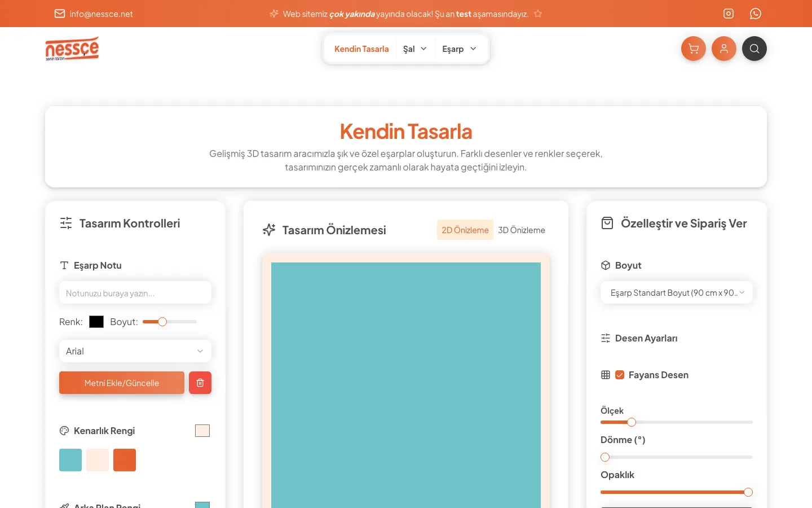Screen dimensions: 812x508
Task: Click the envelope icon beside info@nessce.net
Action: [60, 14]
